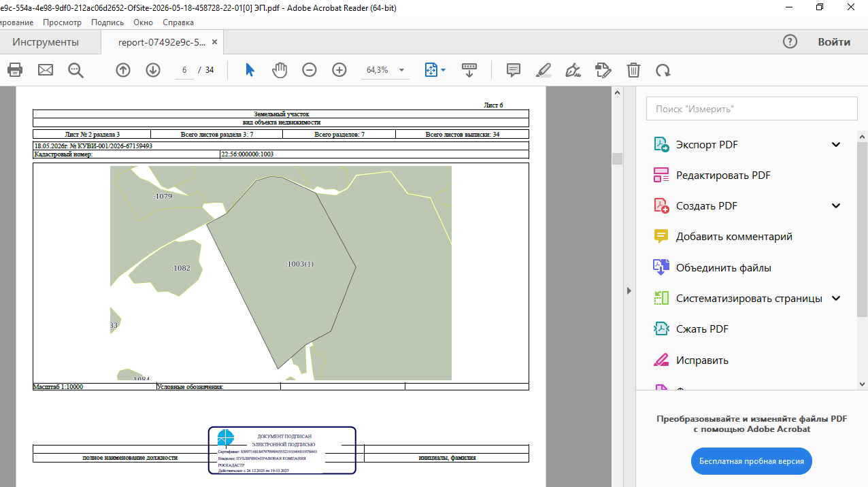Screen dimensions: 868x487
Task: Go to the previous page arrow
Action: (x=123, y=70)
